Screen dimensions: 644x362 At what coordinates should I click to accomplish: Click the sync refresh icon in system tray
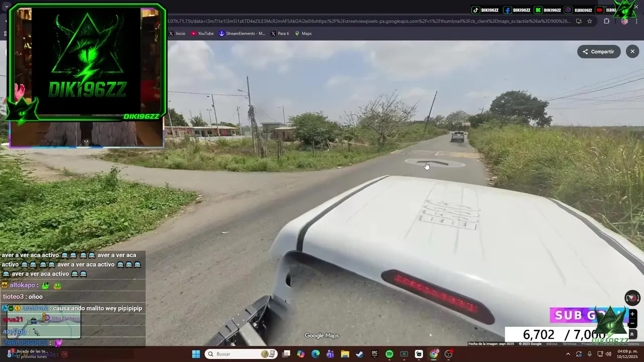point(579,354)
